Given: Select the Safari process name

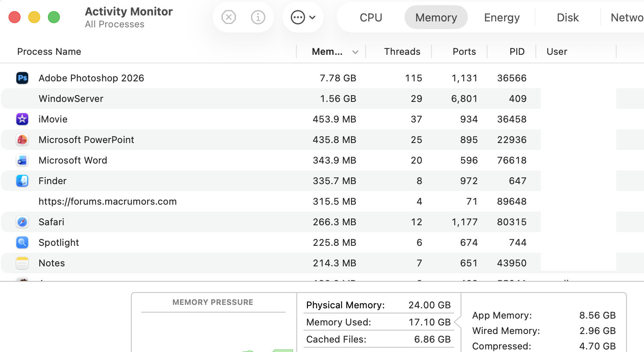Looking at the screenshot, I should pyautogui.click(x=51, y=222).
